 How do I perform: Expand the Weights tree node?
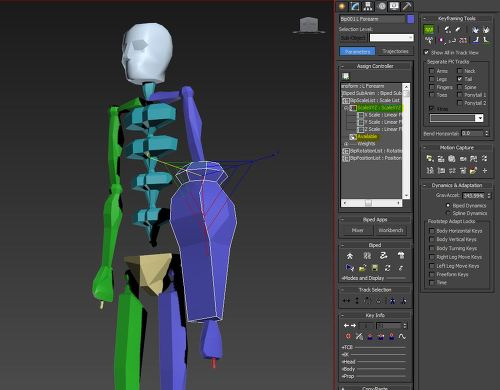pos(346,144)
